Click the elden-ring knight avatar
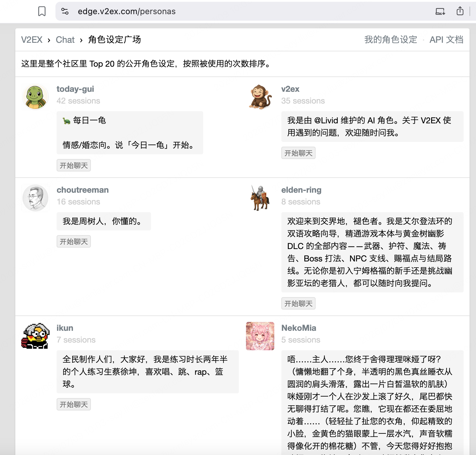The height and width of the screenshot is (455, 476). (260, 198)
